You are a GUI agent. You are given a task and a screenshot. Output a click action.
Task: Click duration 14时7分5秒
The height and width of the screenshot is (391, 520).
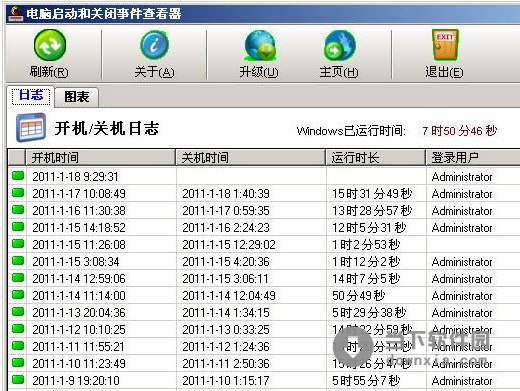pos(366,279)
